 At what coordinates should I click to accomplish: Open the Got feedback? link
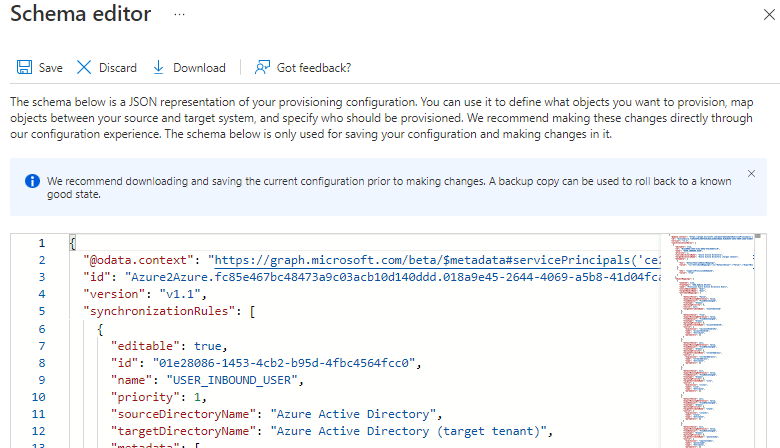(313, 68)
